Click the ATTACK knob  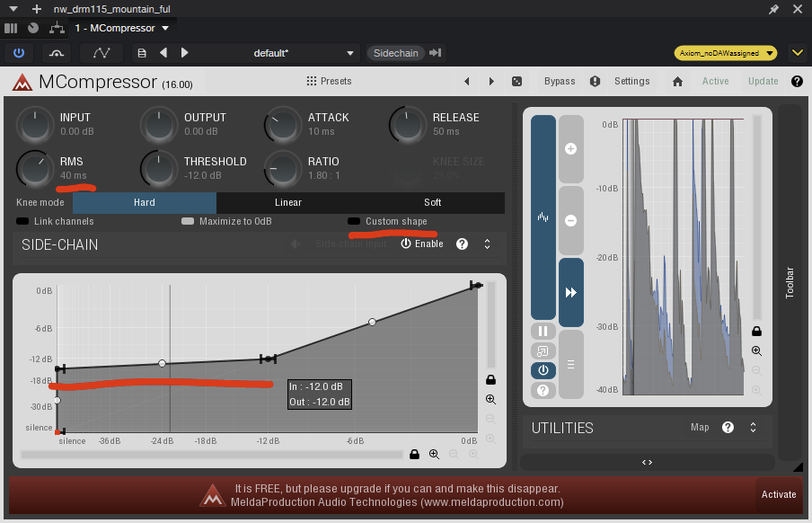click(x=283, y=125)
